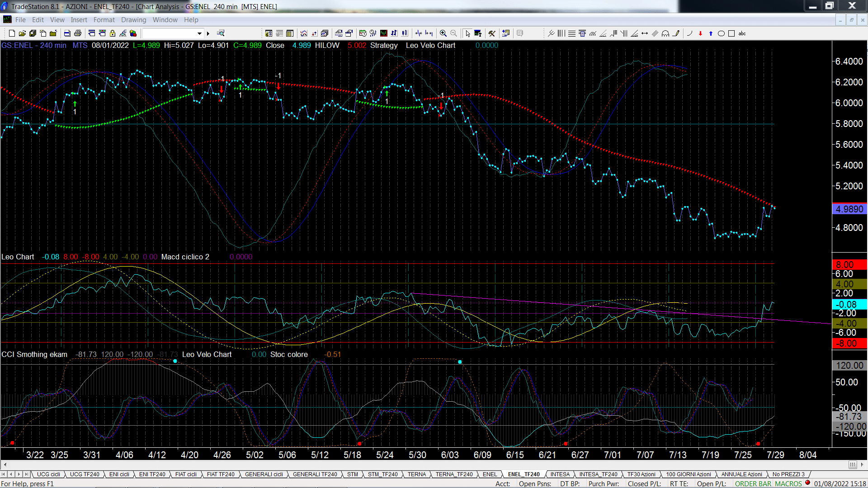Click the magnifier-over-chart search icon
This screenshot has width=868, height=488.
tap(221, 33)
